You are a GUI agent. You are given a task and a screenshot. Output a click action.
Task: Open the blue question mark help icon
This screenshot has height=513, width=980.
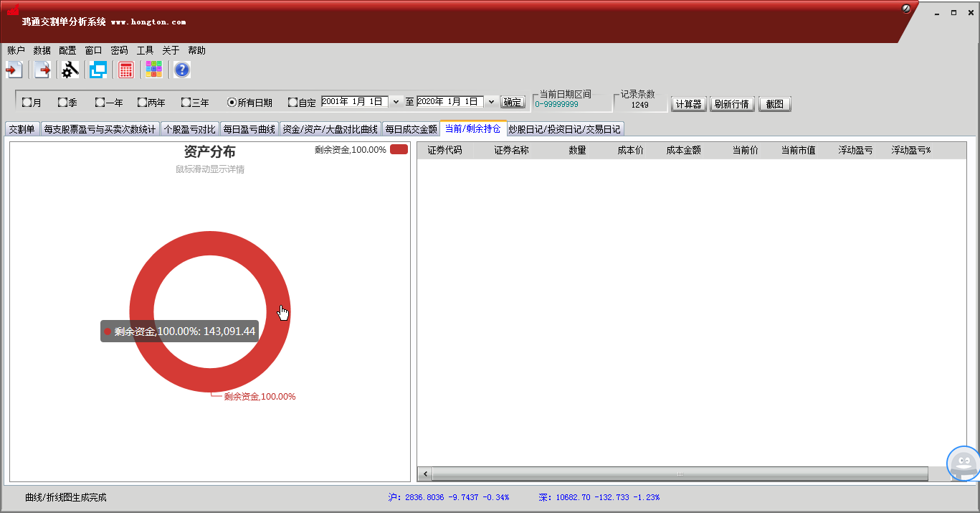182,70
